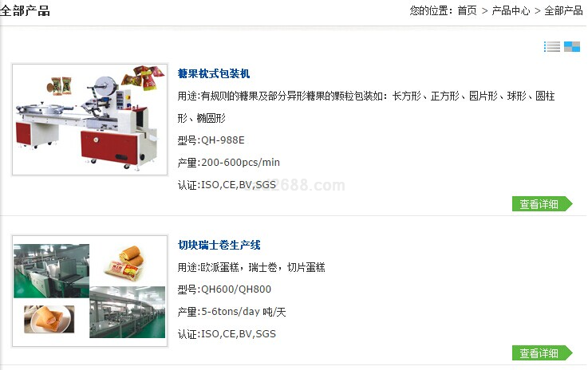Click the 5-6tons/day output text
This screenshot has height=370, width=588.
[x=244, y=312]
